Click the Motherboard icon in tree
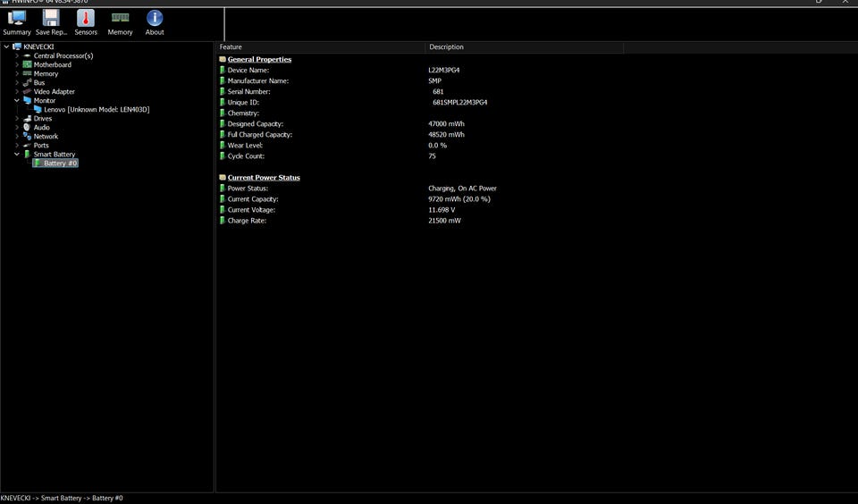 [28, 64]
